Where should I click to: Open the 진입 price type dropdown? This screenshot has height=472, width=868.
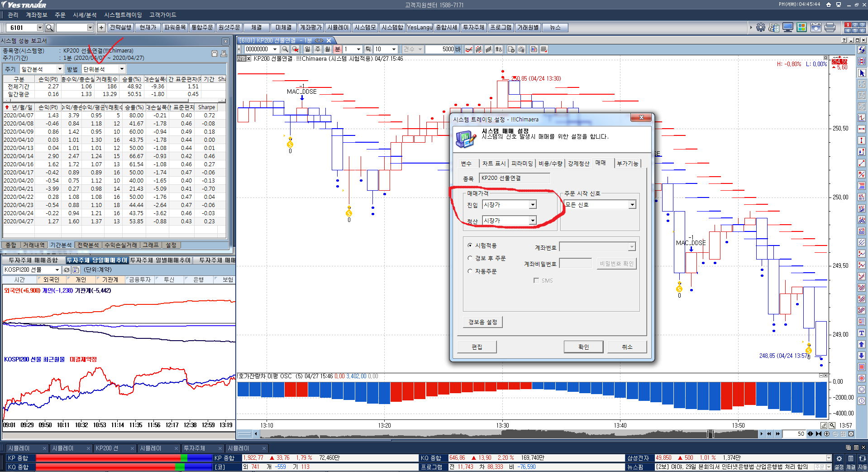click(x=533, y=205)
